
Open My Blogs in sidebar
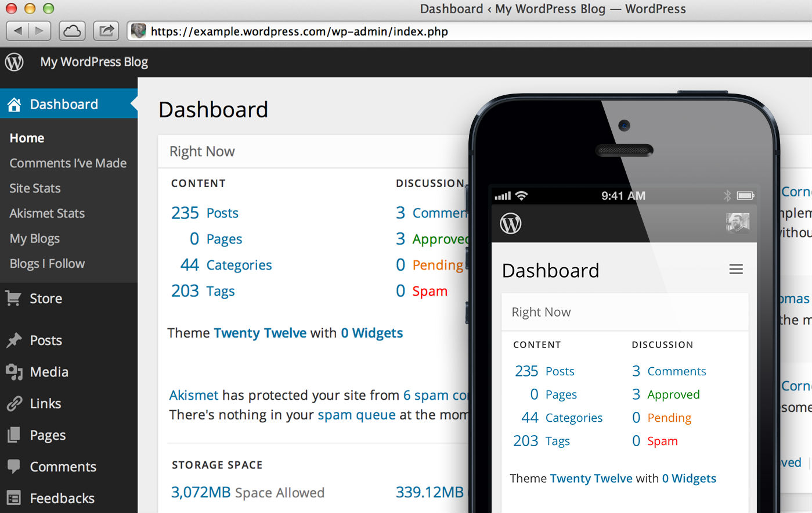click(34, 239)
